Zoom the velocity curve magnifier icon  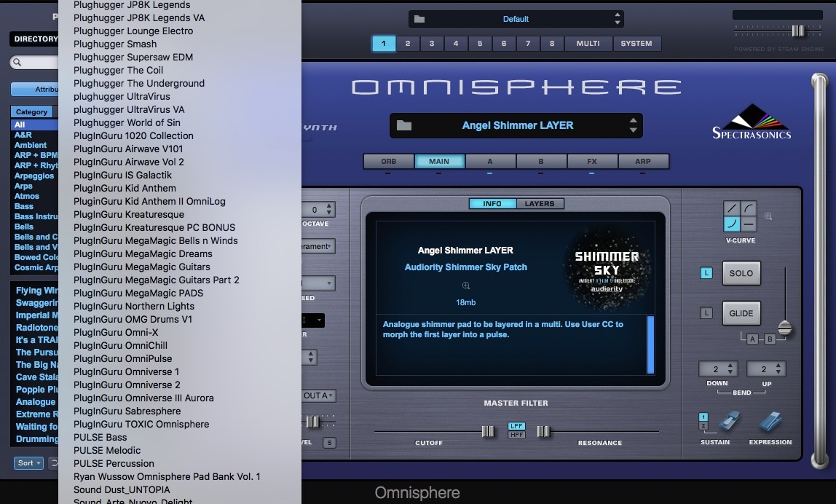click(768, 216)
